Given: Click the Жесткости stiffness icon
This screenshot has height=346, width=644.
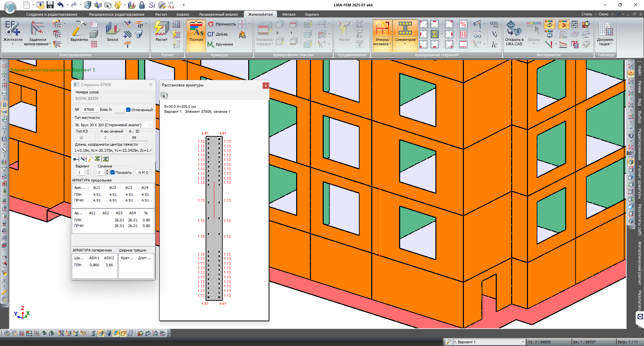Looking at the screenshot, I should tap(12, 28).
